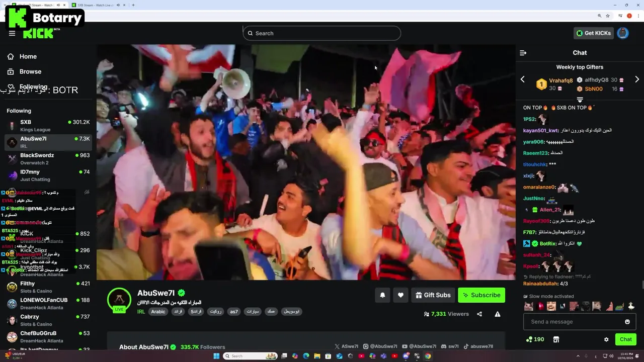Screen dimensions: 644x362
Task: Open SXB channel in Following list
Action: coord(48,126)
